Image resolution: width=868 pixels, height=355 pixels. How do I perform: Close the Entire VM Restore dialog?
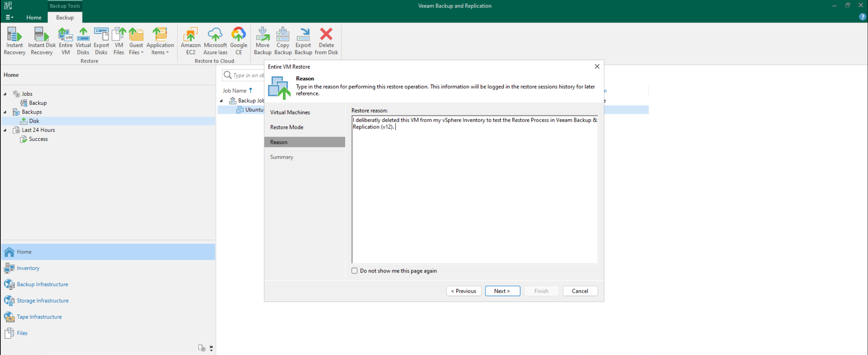597,66
